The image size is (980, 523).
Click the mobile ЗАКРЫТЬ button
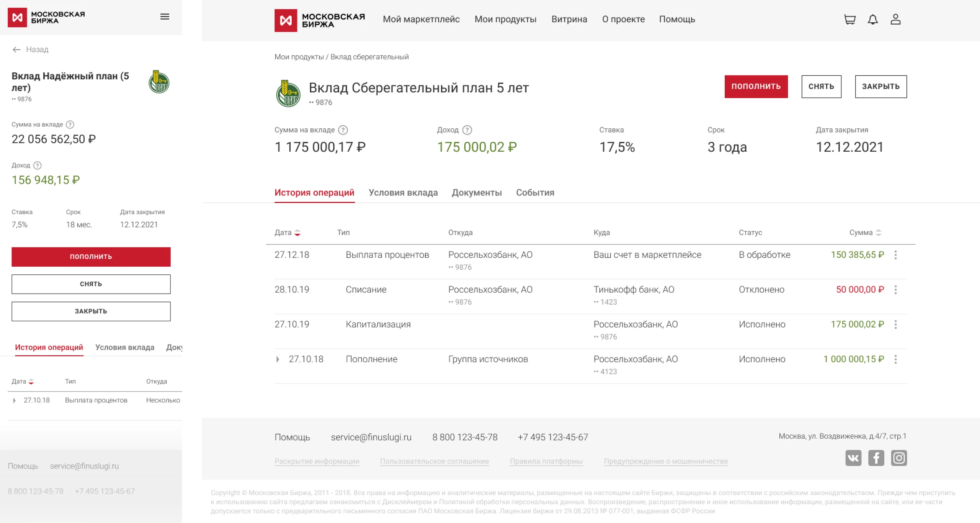(91, 312)
